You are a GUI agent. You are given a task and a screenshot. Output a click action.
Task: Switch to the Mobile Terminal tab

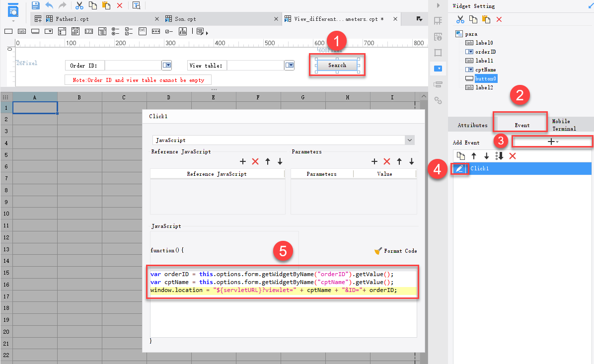[x=564, y=125]
